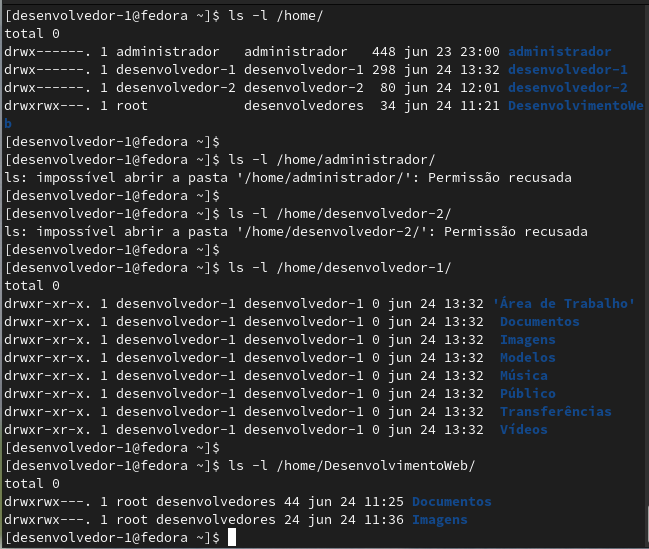Viewport: 649px width, 549px height.
Task: Click the 'ls -l /home/DesenvolvimentoWeb/' command
Action: (x=351, y=466)
